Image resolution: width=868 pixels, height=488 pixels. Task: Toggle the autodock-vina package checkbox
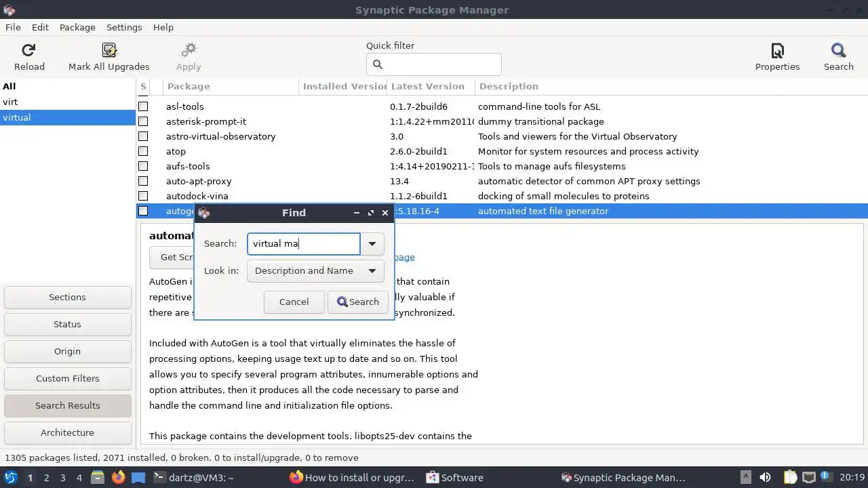pos(143,196)
